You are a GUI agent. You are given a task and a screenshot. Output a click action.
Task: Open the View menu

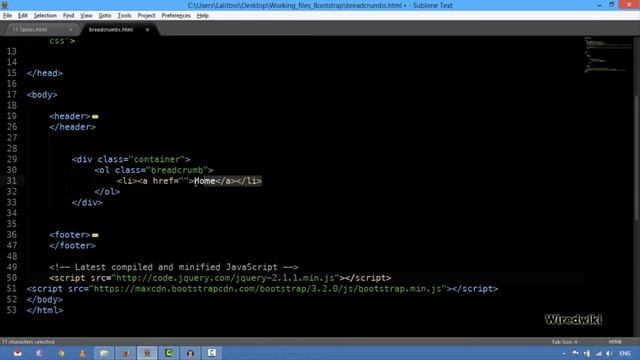[86, 16]
